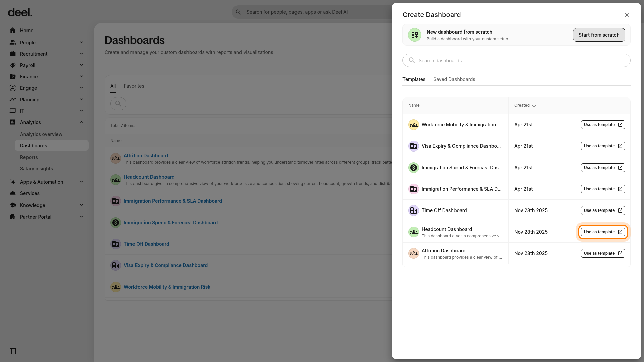Expand the IT menu chevron

point(82,111)
